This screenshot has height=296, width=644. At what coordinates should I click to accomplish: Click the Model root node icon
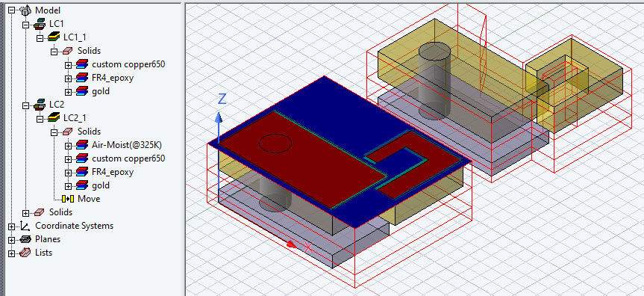25,10
